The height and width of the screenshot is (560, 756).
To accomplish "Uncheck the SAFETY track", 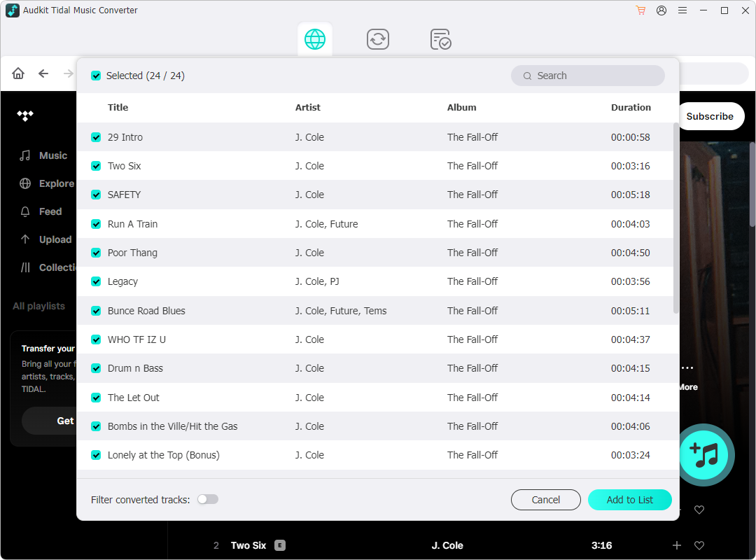I will (x=96, y=195).
